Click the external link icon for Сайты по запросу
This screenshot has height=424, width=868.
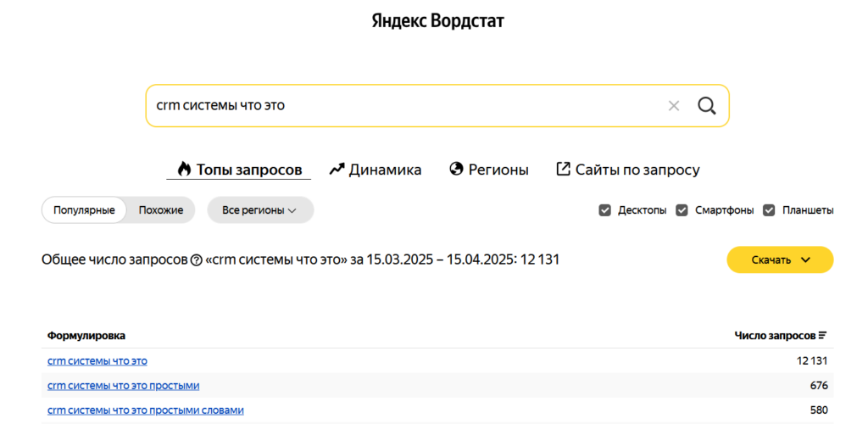[563, 170]
